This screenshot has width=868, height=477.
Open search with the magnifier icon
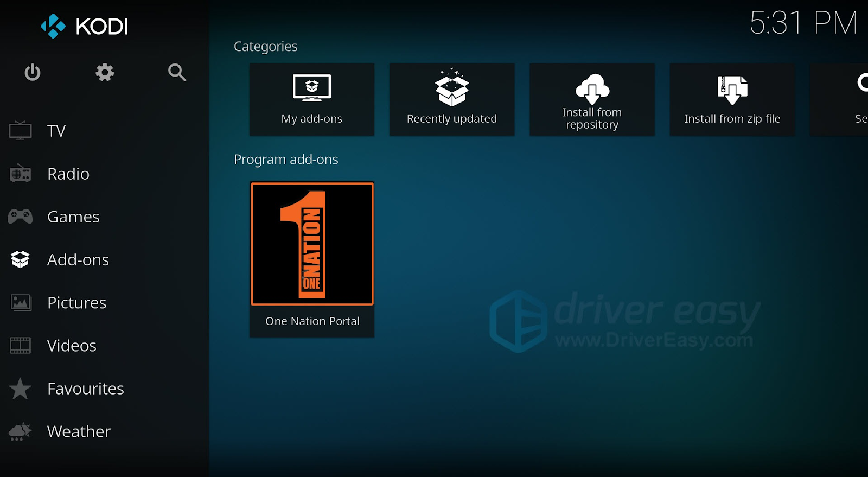pyautogui.click(x=177, y=72)
